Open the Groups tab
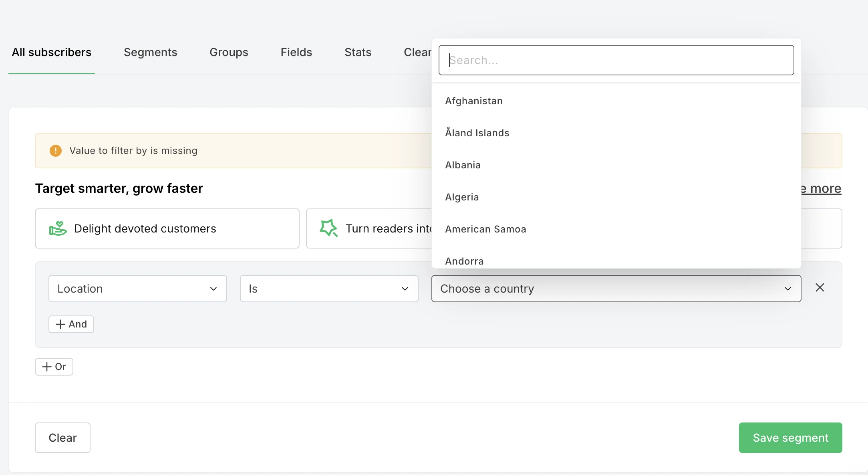Viewport: 868px width, 475px height. (x=229, y=52)
